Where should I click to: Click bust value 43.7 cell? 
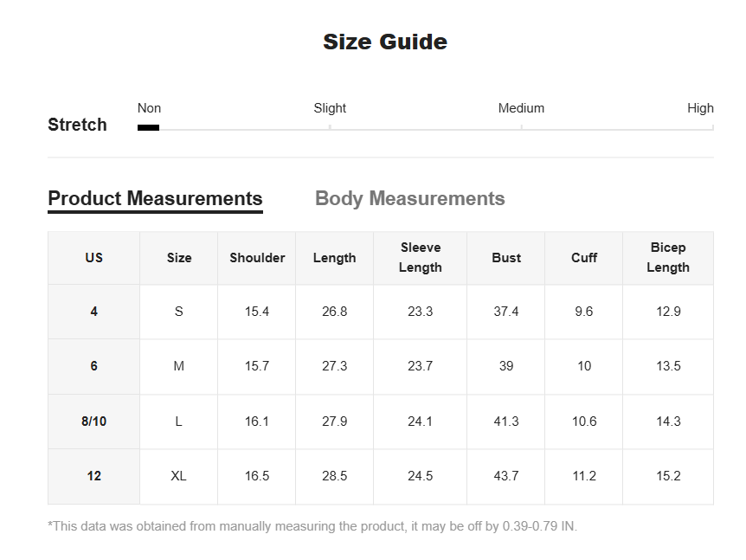[x=506, y=476]
